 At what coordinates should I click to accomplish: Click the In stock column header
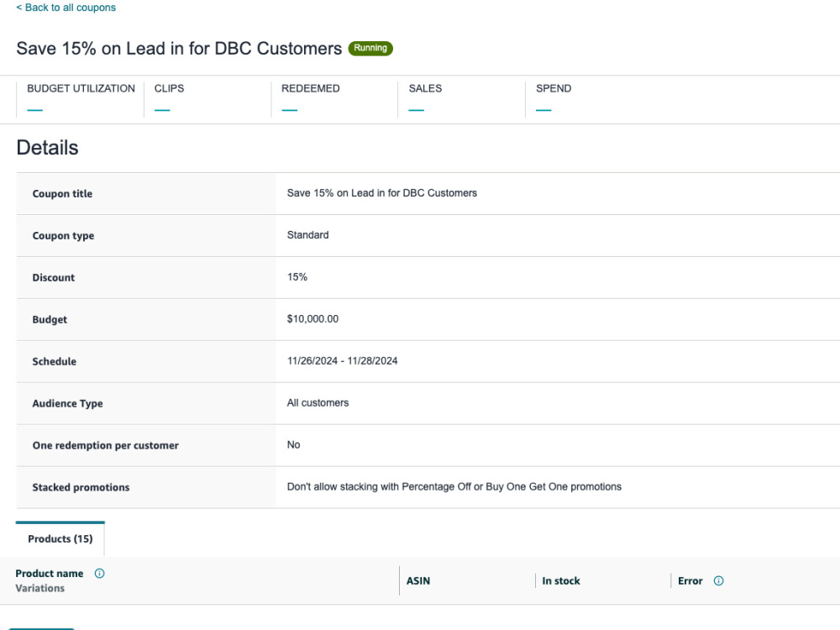[x=561, y=580]
